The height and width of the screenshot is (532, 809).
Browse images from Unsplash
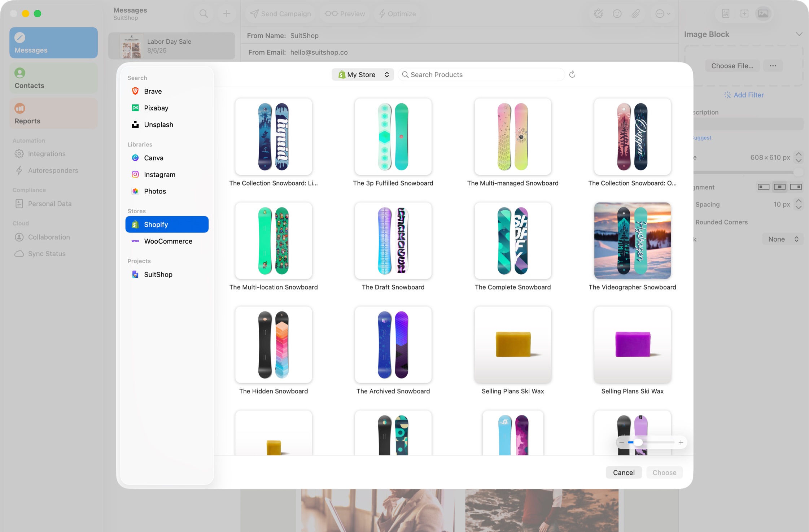159,125
